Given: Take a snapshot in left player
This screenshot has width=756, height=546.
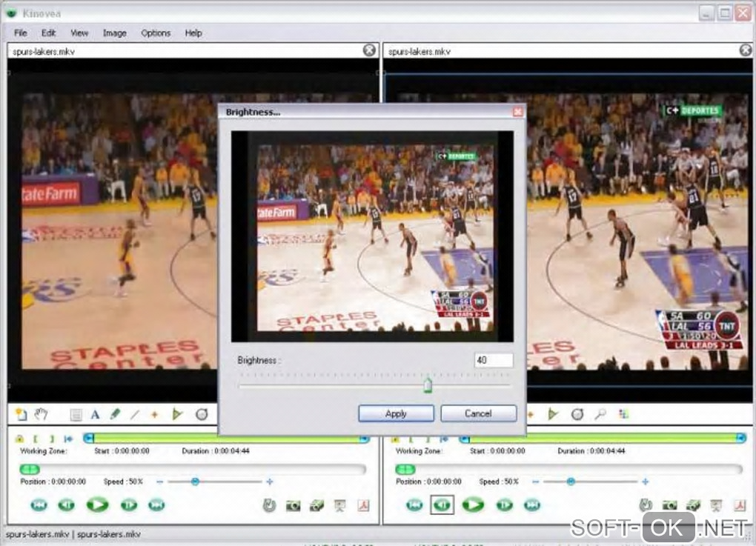Looking at the screenshot, I should coord(294,505).
